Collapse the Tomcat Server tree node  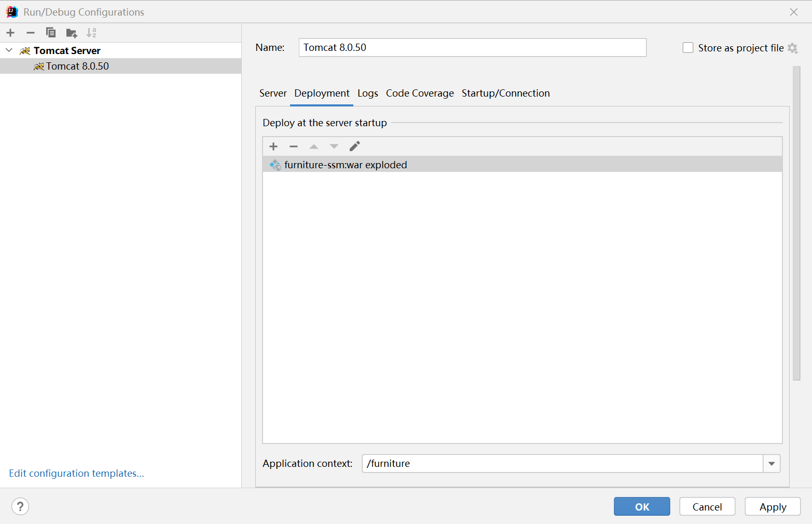[x=9, y=50]
